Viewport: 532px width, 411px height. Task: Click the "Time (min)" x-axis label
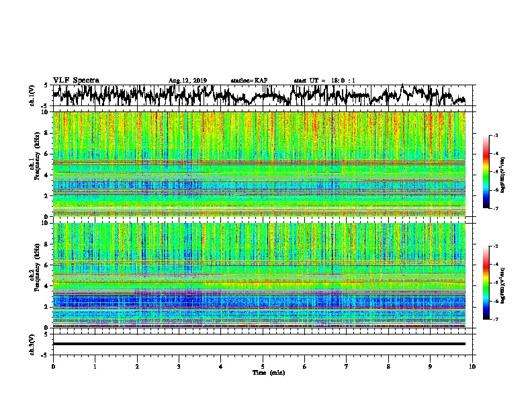tap(269, 373)
